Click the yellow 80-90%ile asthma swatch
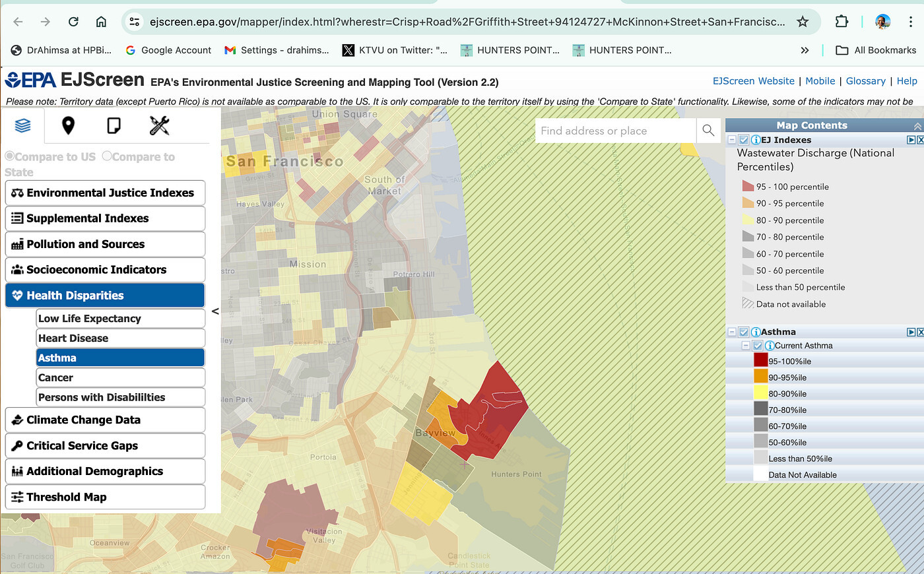The width and height of the screenshot is (924, 574). (761, 393)
